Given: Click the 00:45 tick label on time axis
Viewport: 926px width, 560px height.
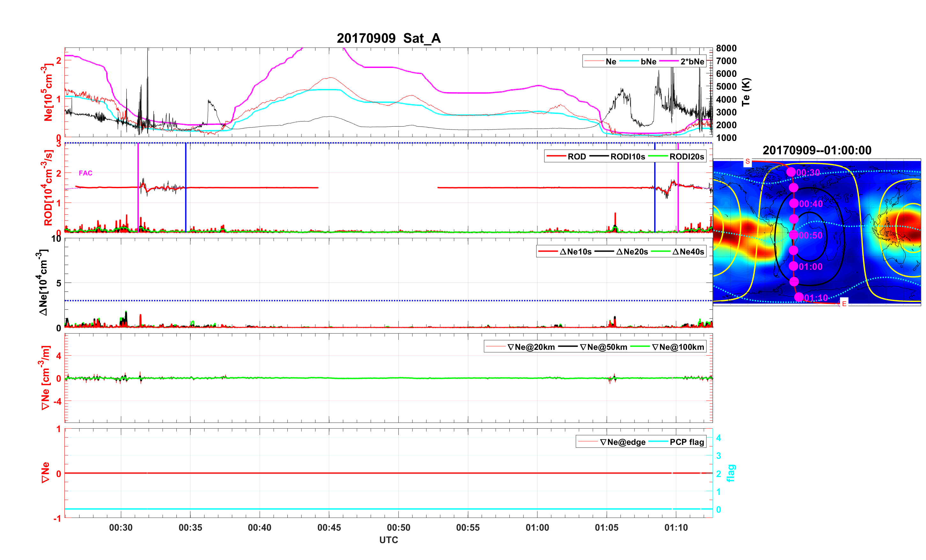Looking at the screenshot, I should tap(329, 528).
